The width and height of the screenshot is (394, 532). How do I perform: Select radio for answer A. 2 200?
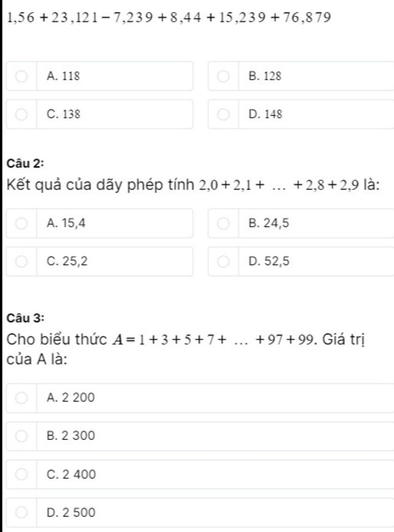coord(22,398)
